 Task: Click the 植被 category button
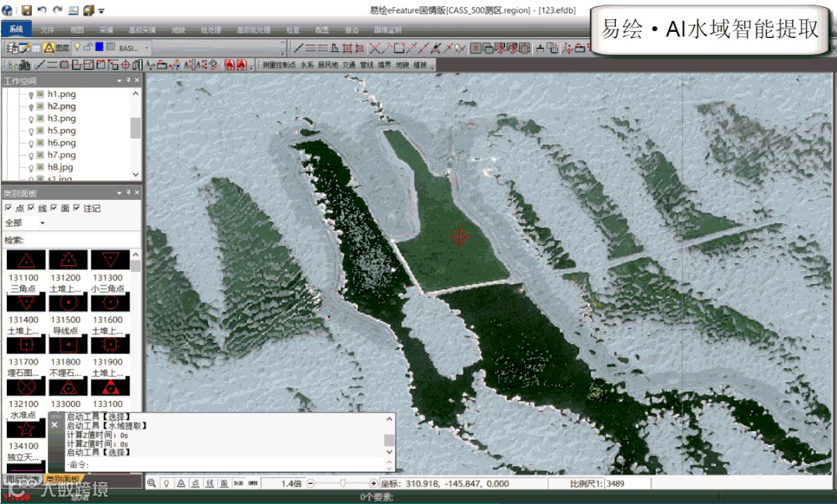[x=420, y=65]
